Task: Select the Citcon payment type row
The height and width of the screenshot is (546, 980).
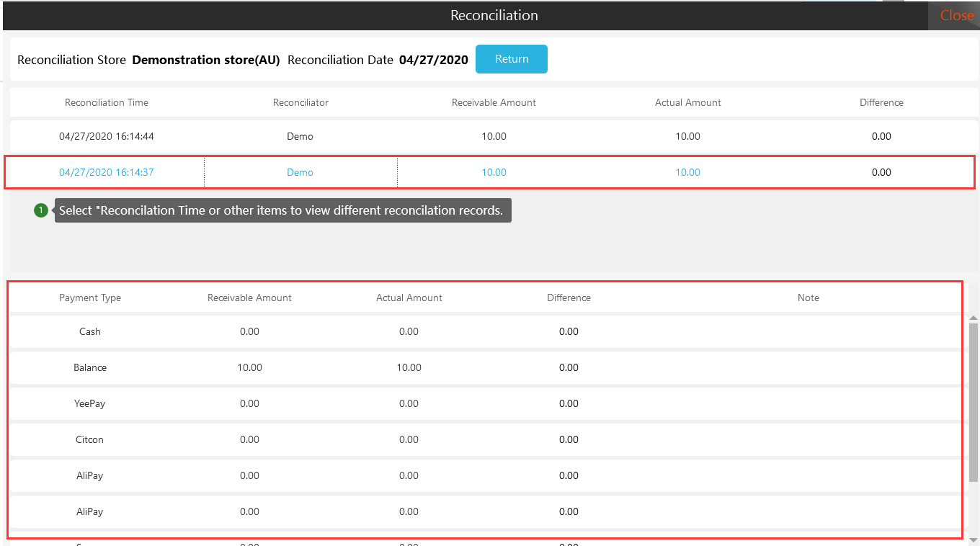Action: tap(90, 439)
